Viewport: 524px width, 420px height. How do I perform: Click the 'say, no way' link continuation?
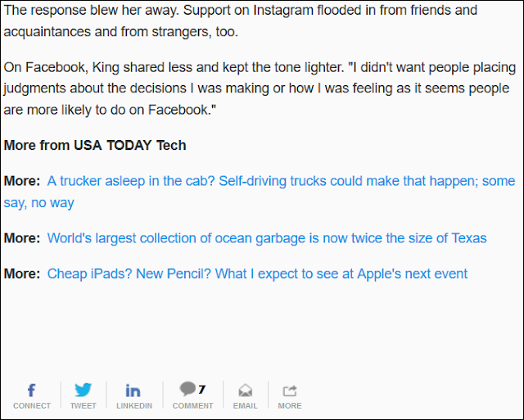[x=38, y=202]
